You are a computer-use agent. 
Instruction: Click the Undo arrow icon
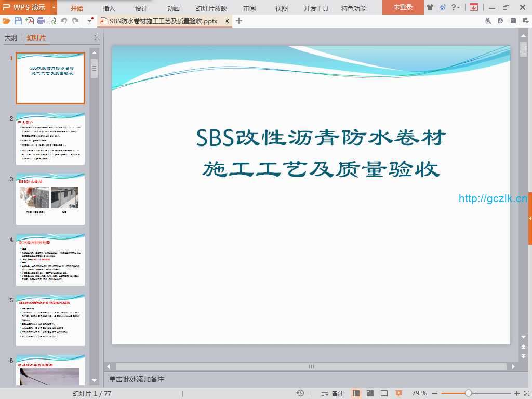(x=63, y=21)
